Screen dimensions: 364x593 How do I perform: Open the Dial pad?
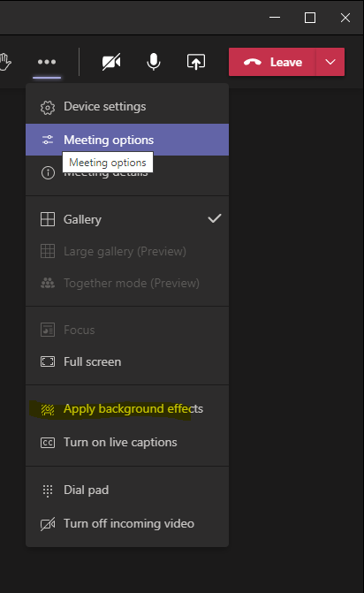[127, 490]
